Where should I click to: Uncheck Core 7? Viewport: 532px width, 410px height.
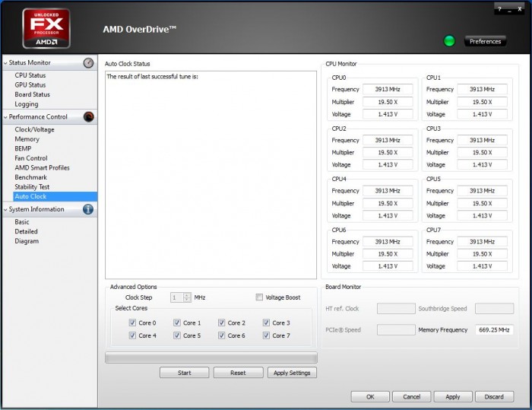point(266,335)
